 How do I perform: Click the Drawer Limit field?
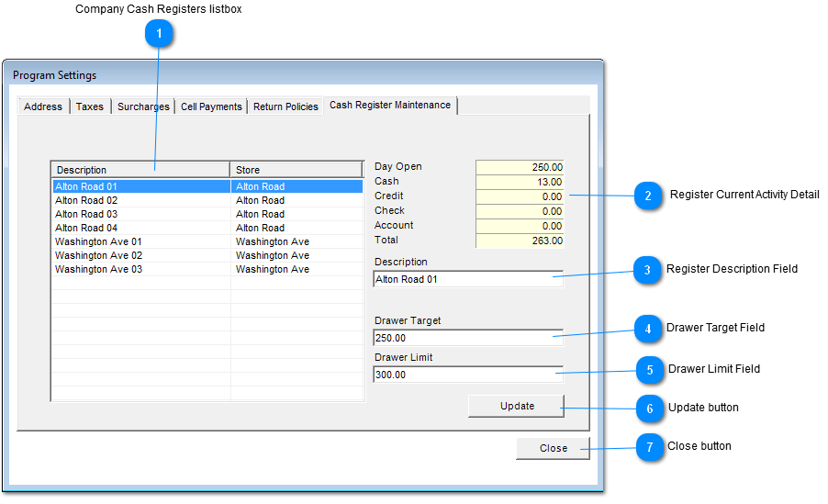tap(468, 375)
